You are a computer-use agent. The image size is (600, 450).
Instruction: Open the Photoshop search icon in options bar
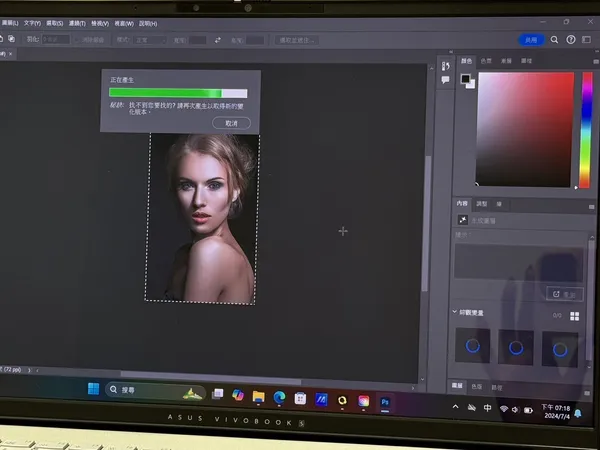[x=554, y=39]
